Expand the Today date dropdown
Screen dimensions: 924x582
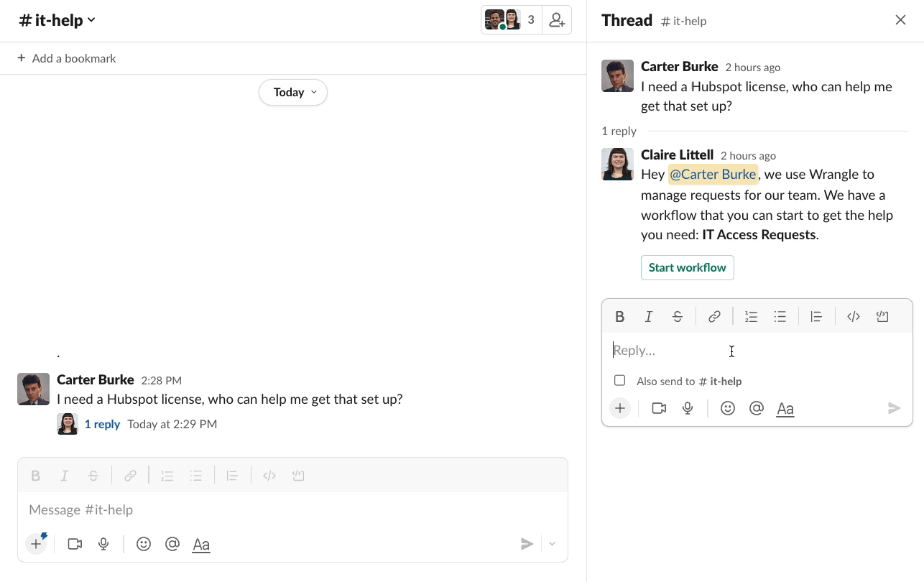pyautogui.click(x=293, y=92)
